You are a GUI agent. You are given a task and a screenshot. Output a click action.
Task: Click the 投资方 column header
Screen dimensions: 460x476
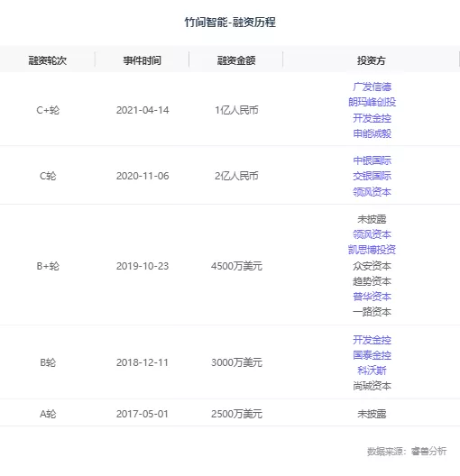click(x=371, y=60)
